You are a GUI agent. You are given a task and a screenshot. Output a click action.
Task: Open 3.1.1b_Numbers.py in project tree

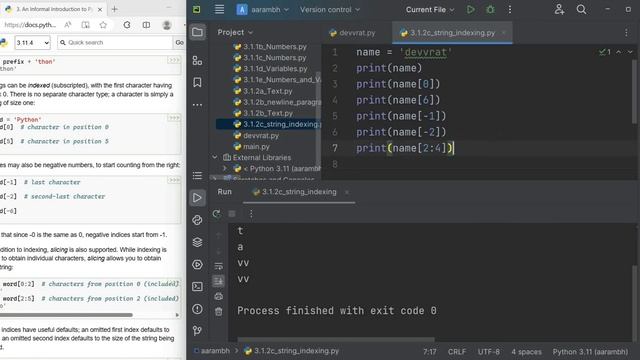pos(270,47)
